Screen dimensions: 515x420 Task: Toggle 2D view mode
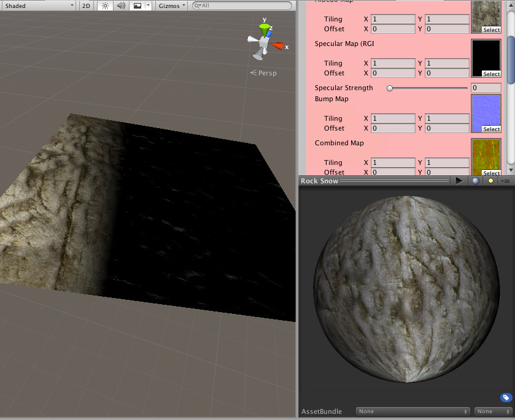pyautogui.click(x=85, y=7)
